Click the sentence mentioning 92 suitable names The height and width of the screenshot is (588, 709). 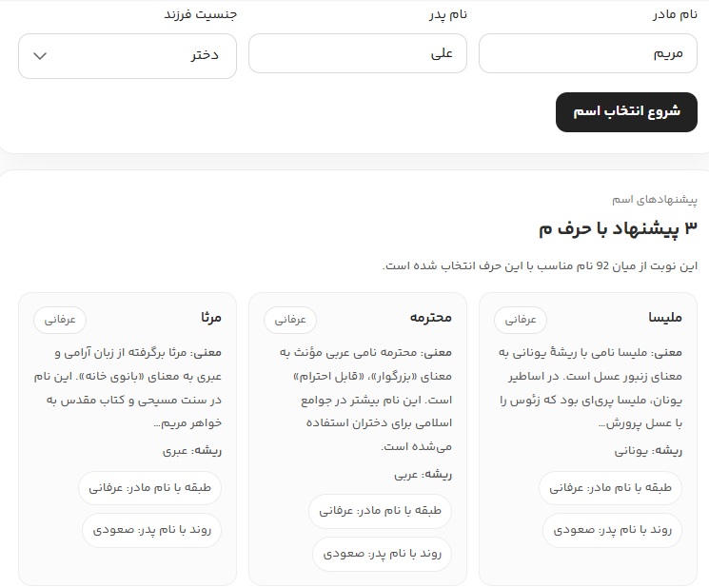[540, 265]
